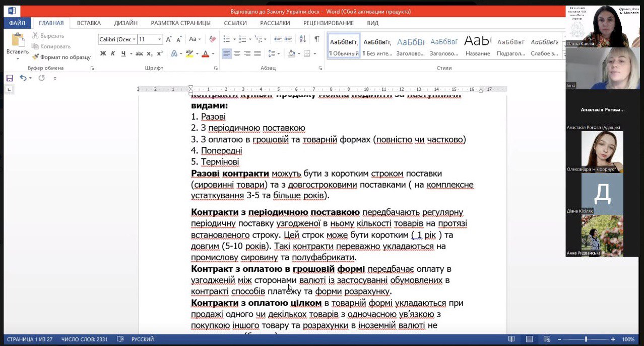Toggle italic (К) formatting

(x=113, y=53)
